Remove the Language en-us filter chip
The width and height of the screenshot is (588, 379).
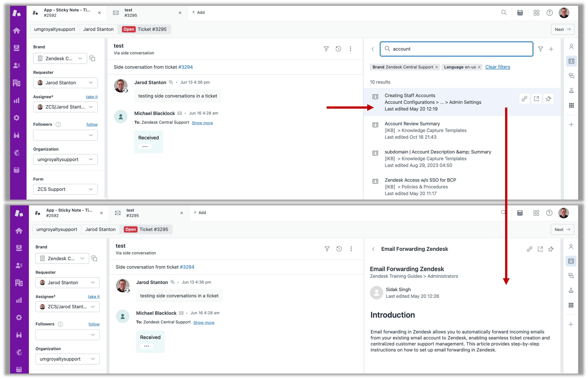pos(479,67)
